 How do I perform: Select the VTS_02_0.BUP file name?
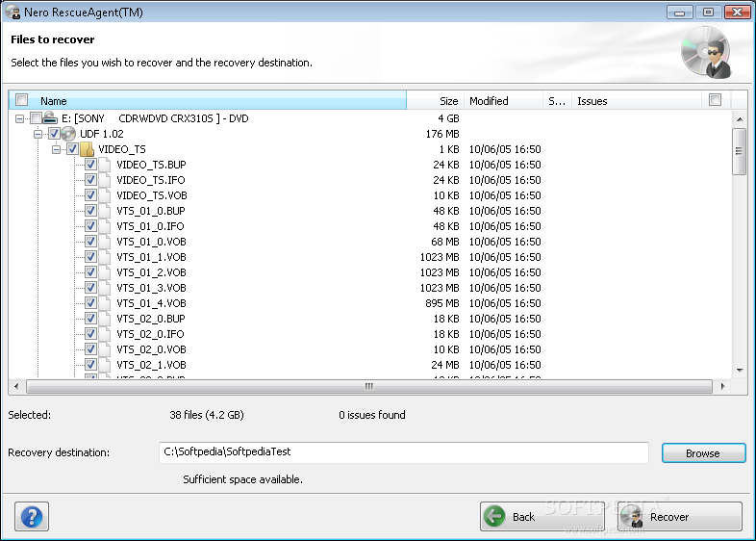pos(151,319)
